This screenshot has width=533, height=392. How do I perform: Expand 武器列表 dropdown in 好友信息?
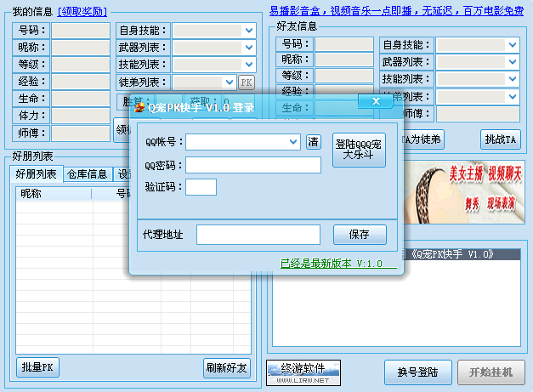[513, 62]
